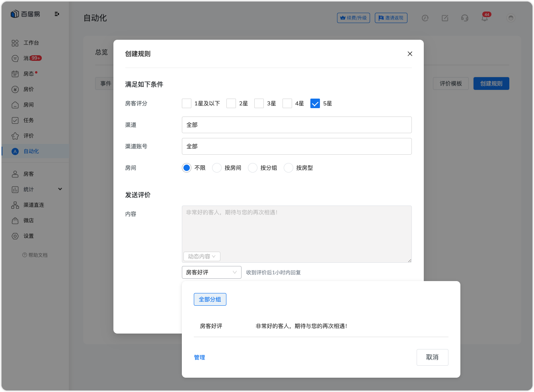Open the 房态 calendar icon
The width and height of the screenshot is (534, 392).
point(15,74)
